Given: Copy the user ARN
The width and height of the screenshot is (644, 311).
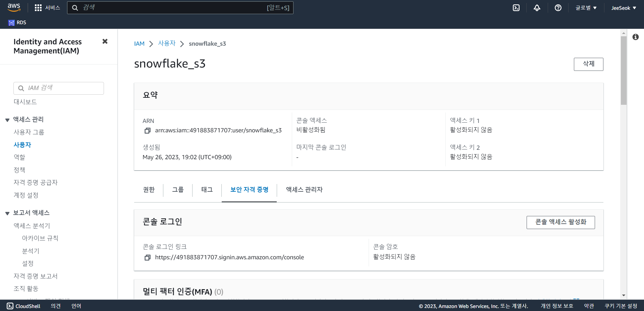Looking at the screenshot, I should pyautogui.click(x=147, y=131).
